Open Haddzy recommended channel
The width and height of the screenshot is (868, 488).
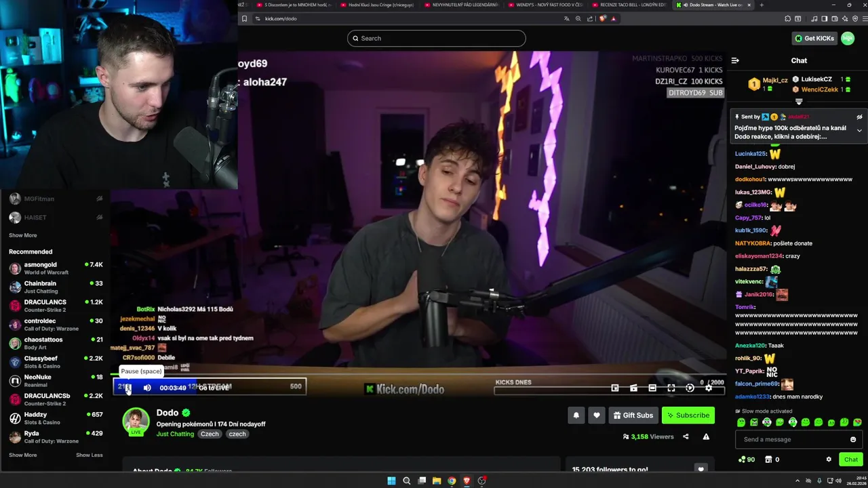(x=56, y=418)
